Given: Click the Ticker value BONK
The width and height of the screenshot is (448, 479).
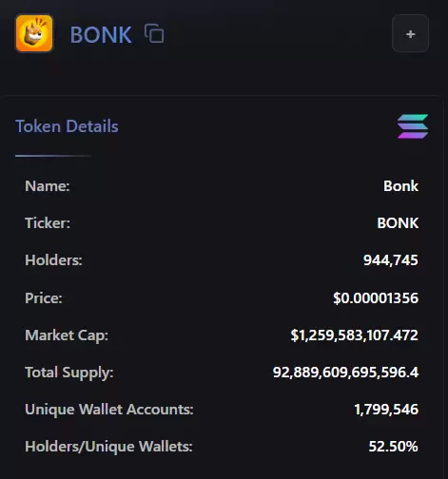Looking at the screenshot, I should [398, 223].
